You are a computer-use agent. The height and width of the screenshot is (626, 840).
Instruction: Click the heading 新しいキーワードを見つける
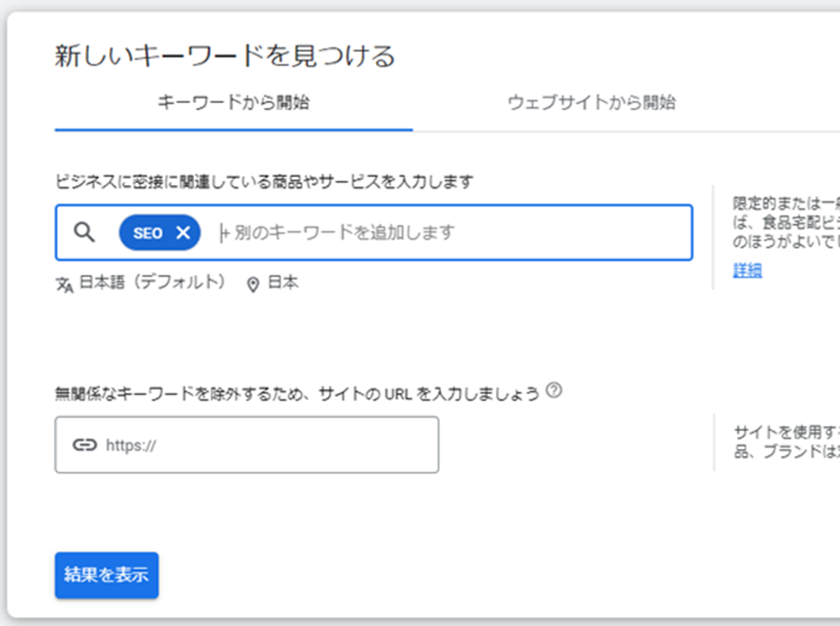pos(225,56)
